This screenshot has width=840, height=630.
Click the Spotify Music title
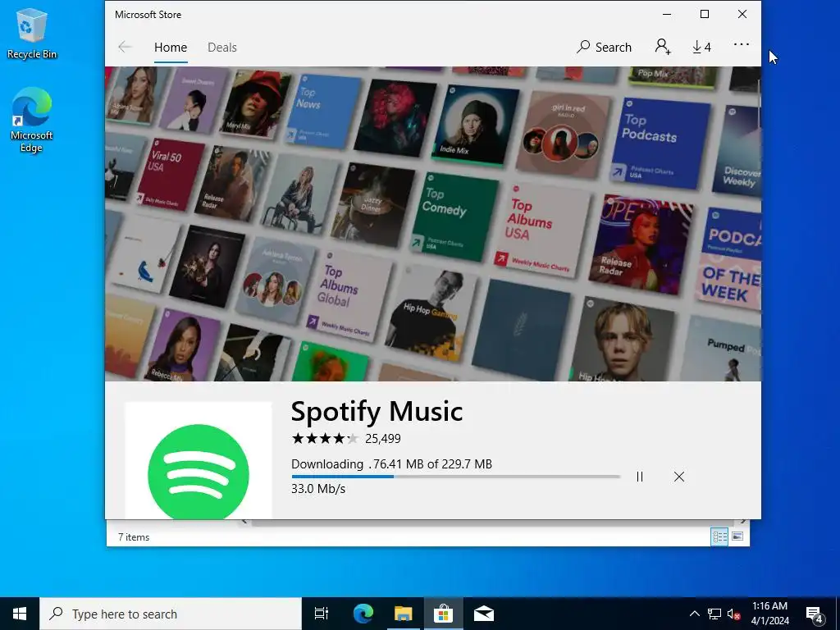377,412
